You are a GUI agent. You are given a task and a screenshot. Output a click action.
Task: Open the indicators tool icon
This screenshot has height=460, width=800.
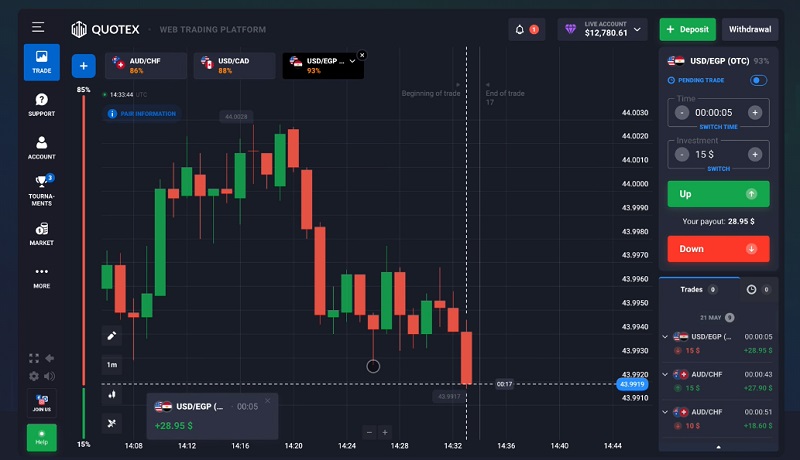pyautogui.click(x=112, y=423)
